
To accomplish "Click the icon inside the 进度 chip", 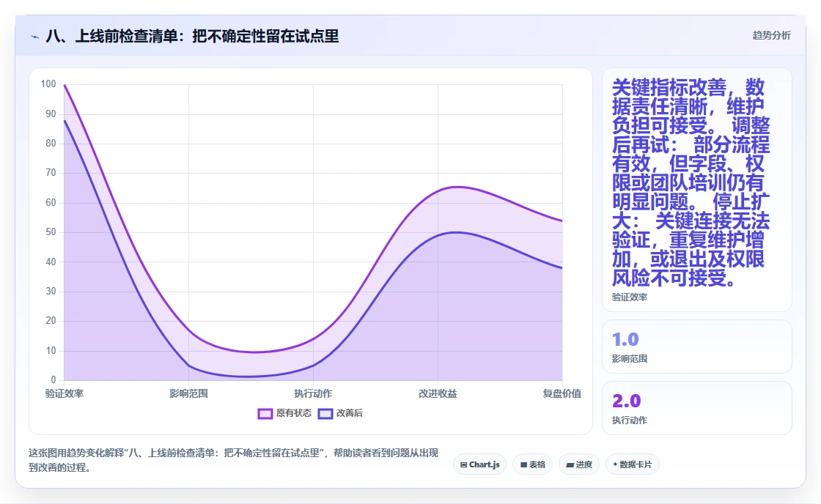I will 570,464.
